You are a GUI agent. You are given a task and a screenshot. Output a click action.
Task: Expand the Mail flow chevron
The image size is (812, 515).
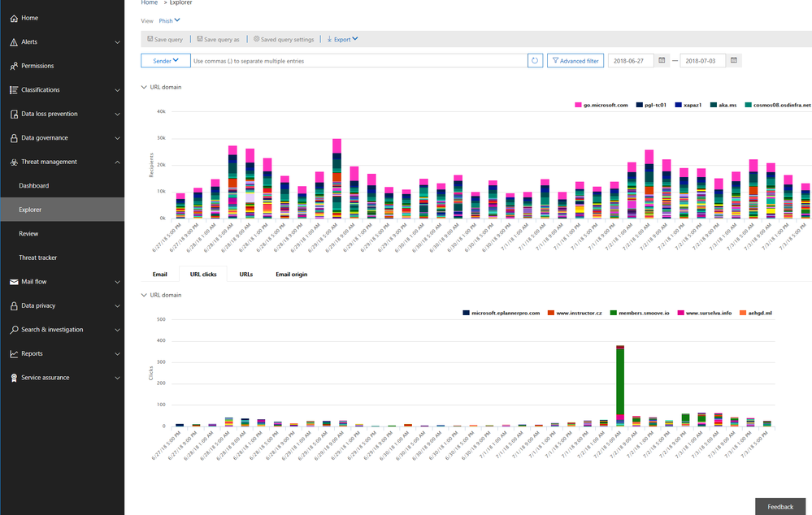(117, 282)
